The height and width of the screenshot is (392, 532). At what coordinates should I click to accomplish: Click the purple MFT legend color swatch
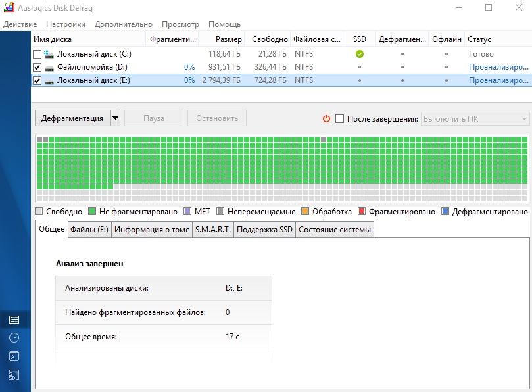(x=188, y=212)
